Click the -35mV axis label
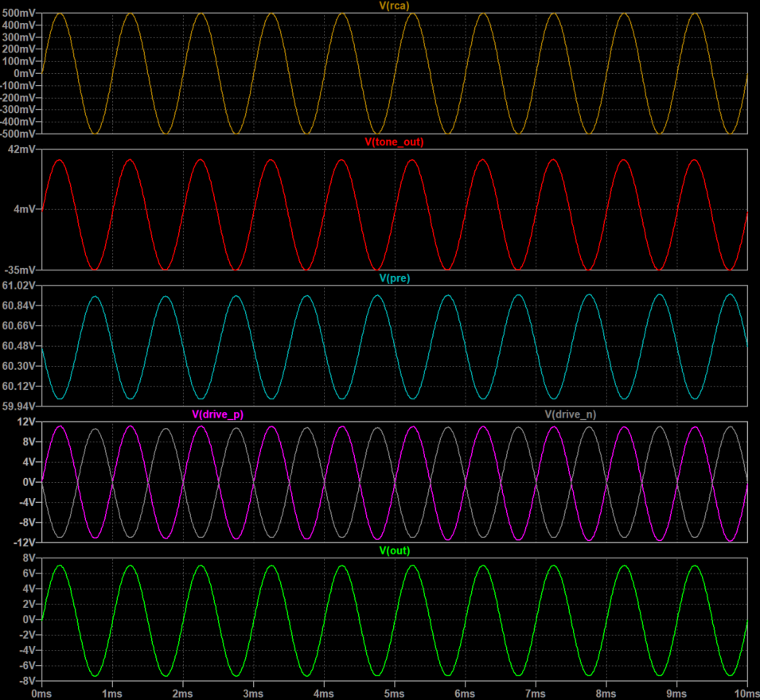Image resolution: width=760 pixels, height=700 pixels. [21, 270]
